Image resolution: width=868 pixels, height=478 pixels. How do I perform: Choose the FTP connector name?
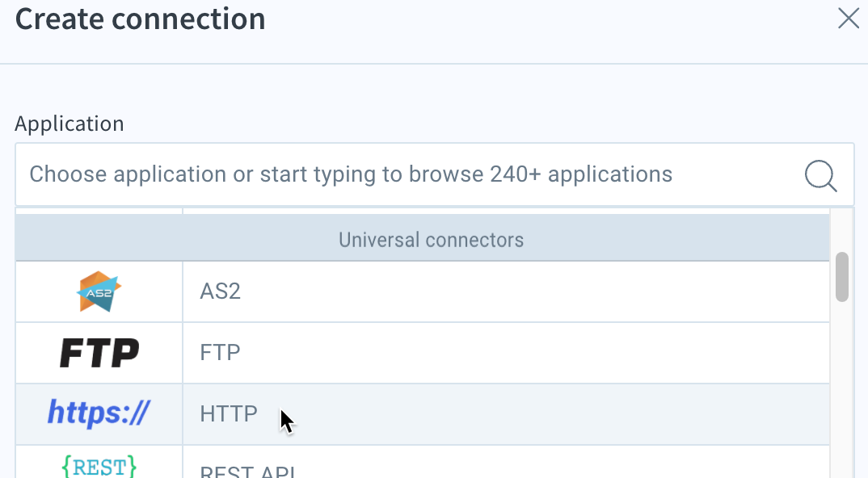click(220, 353)
